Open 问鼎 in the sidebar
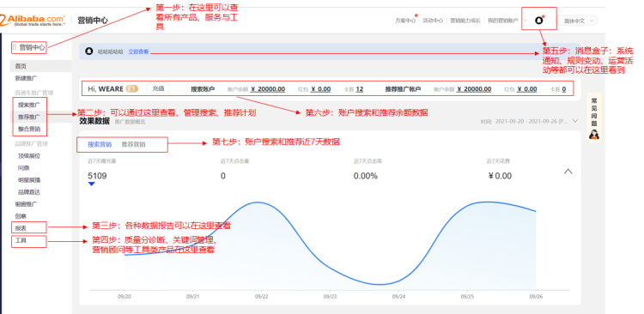This screenshot has width=644, height=314. pyautogui.click(x=23, y=168)
